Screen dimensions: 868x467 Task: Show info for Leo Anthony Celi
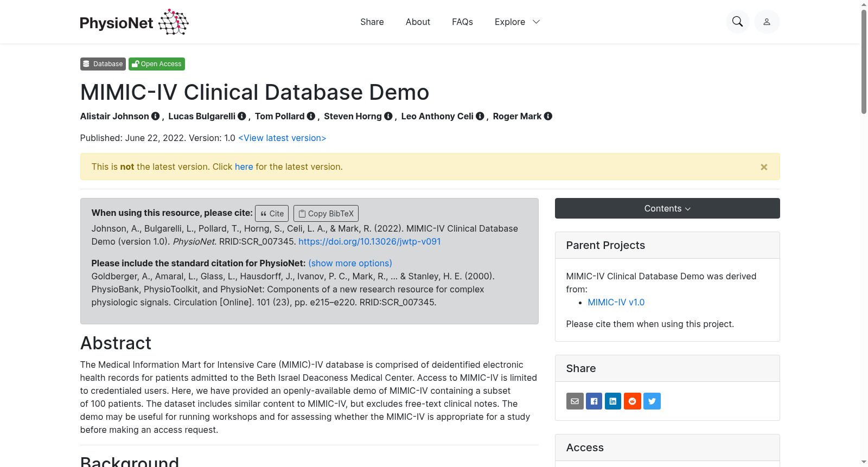[480, 116]
